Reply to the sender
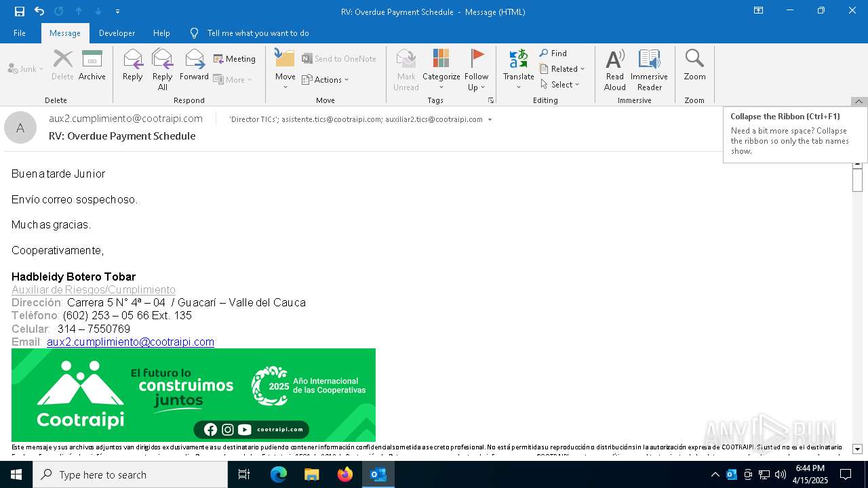 coord(132,66)
